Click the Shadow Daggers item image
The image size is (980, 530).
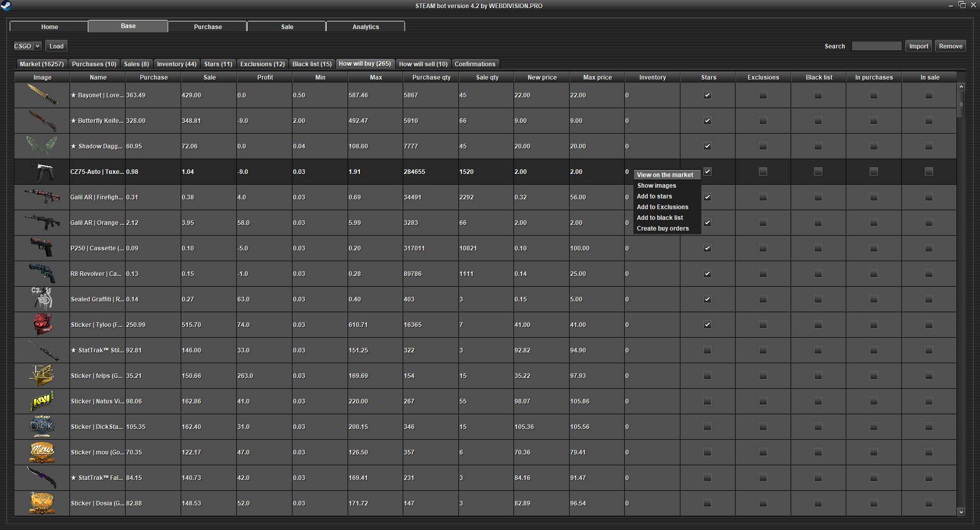(x=42, y=146)
